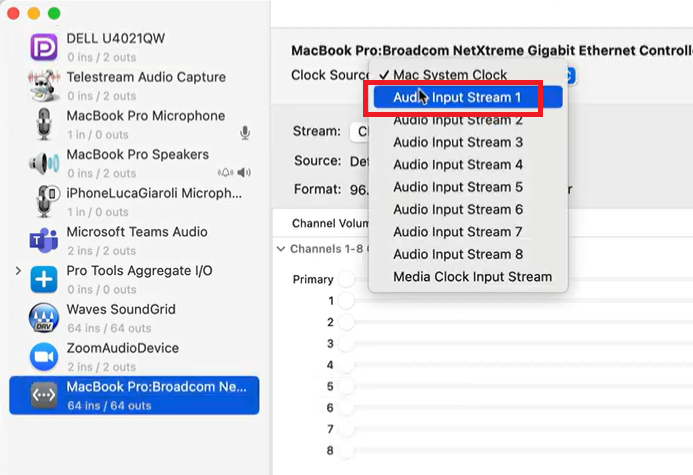Viewport: 693px width, 475px height.
Task: Select MacBook Pro:Broadcom Ne... device name
Action: (x=156, y=387)
